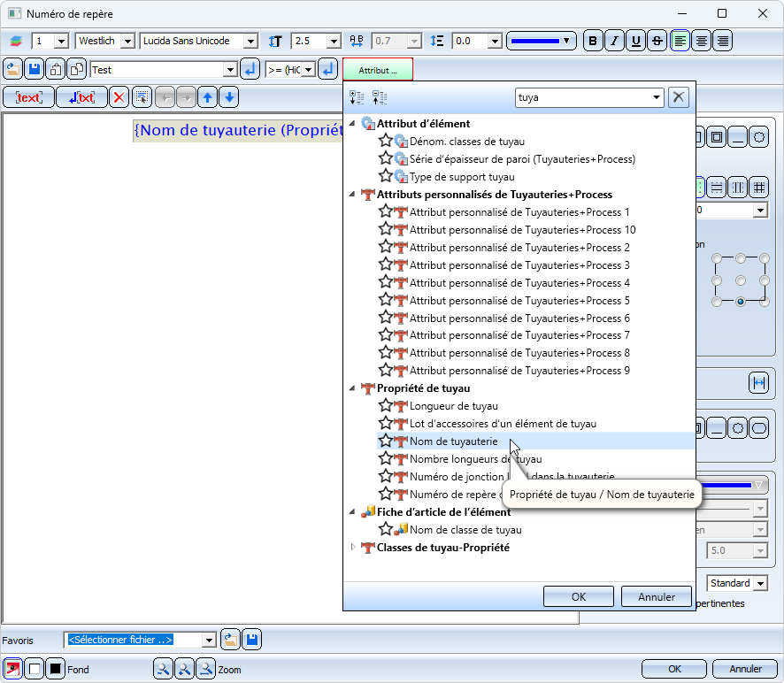Screen dimensions: 784x683
Task: Open the blue line color selector
Action: pyautogui.click(x=542, y=41)
